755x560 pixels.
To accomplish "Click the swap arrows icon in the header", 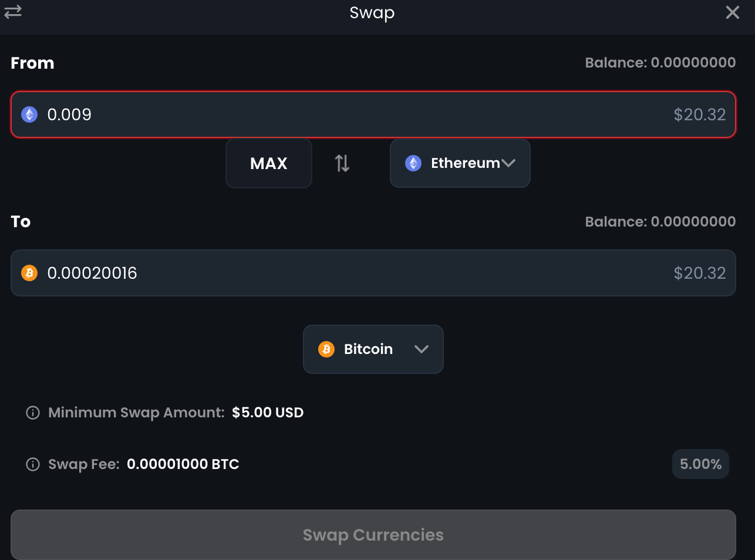I will click(13, 11).
